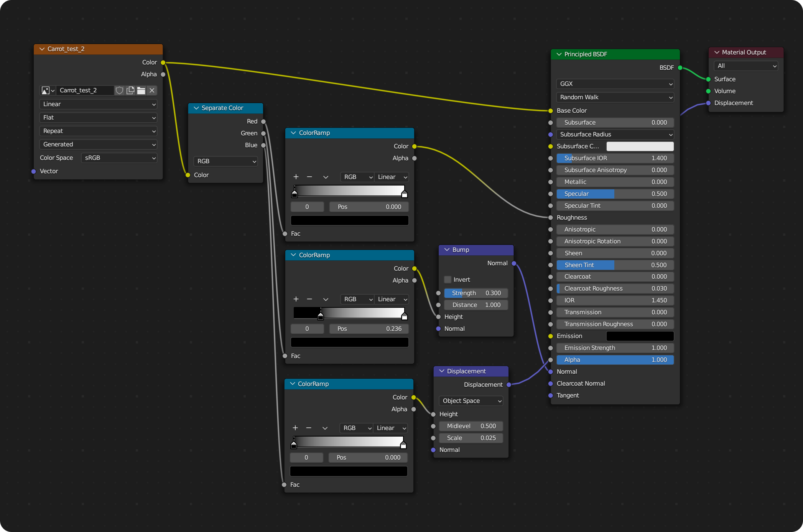
Task: Open the sRGB Color Space dropdown
Action: tap(119, 158)
